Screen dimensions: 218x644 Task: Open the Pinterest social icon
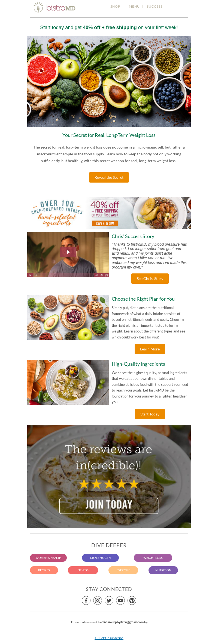132,600
